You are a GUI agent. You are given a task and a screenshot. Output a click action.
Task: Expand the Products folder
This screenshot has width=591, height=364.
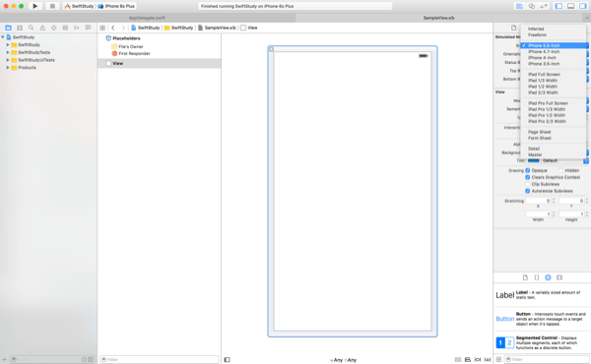click(8, 67)
